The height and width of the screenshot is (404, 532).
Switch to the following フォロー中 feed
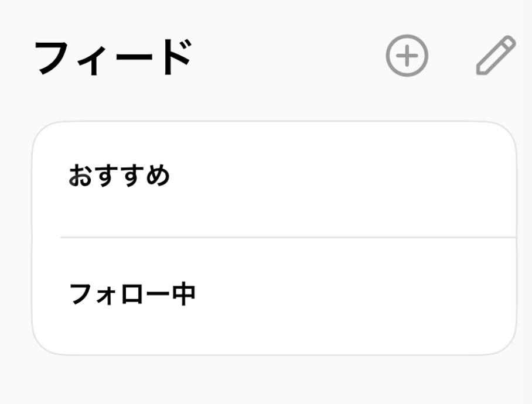pos(274,296)
